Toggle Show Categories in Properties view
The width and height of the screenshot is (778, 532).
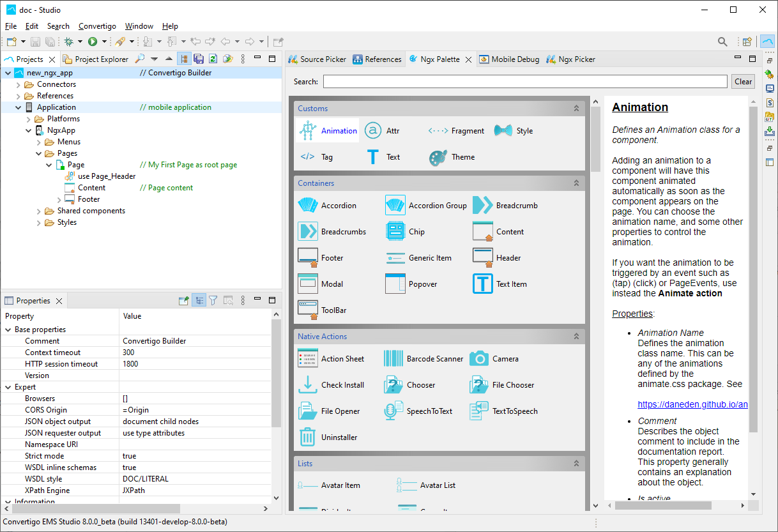pyautogui.click(x=199, y=300)
